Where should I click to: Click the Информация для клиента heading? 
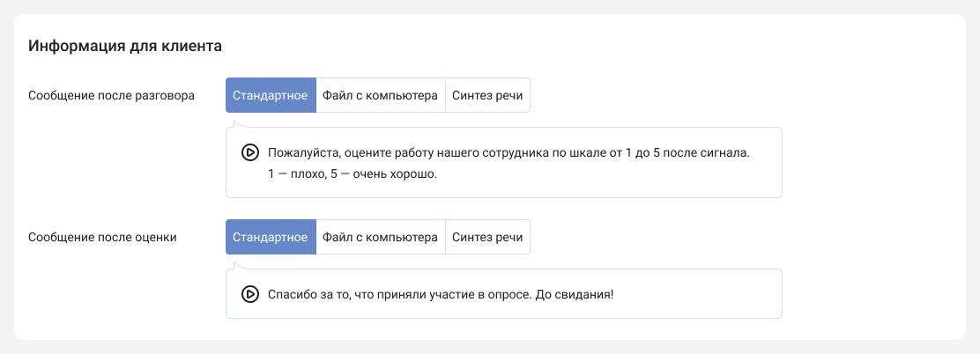click(x=124, y=45)
